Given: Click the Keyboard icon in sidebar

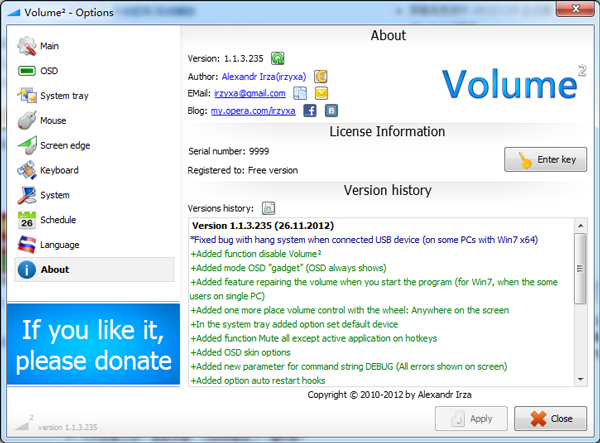Looking at the screenshot, I should click(27, 170).
